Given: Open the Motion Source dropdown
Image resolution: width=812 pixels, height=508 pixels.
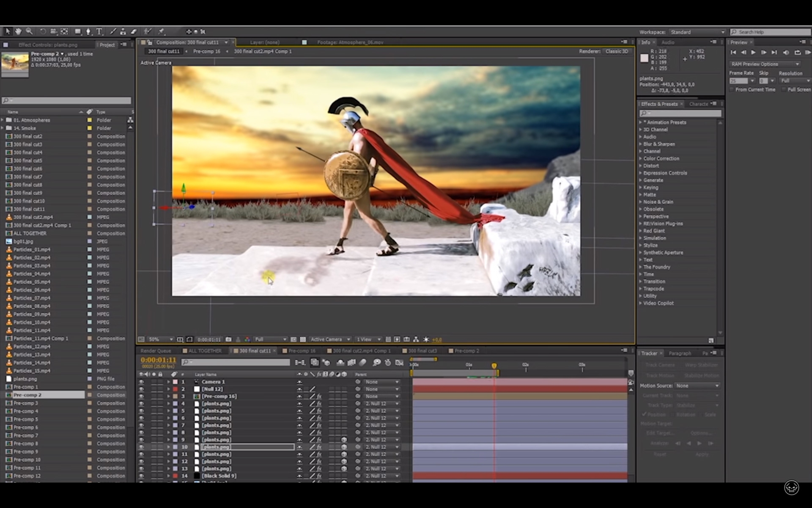Looking at the screenshot, I should point(697,386).
